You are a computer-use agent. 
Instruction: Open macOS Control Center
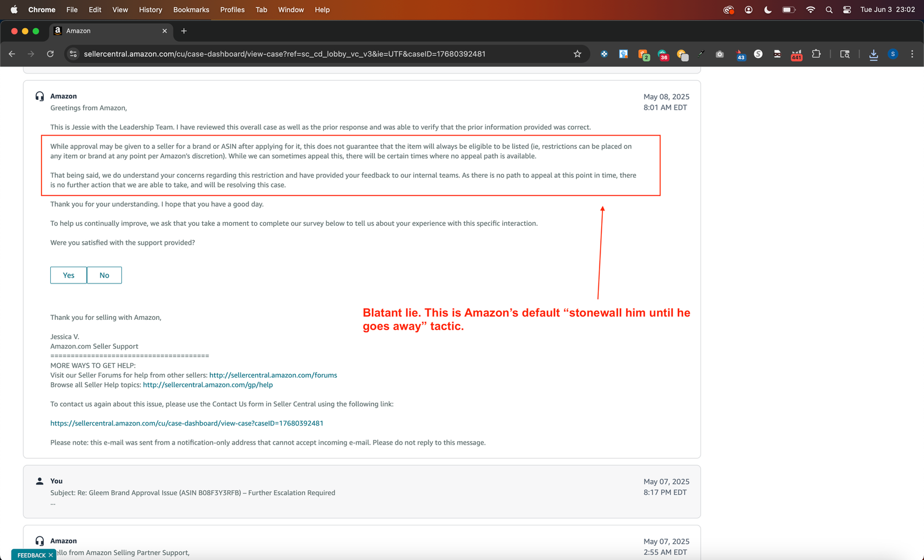coord(847,10)
